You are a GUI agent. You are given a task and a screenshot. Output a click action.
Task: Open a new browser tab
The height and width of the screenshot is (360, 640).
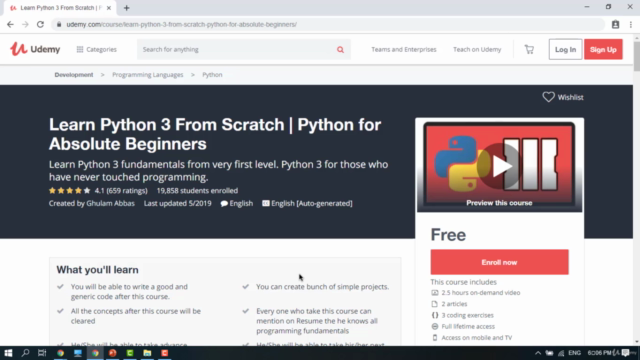coord(127,8)
